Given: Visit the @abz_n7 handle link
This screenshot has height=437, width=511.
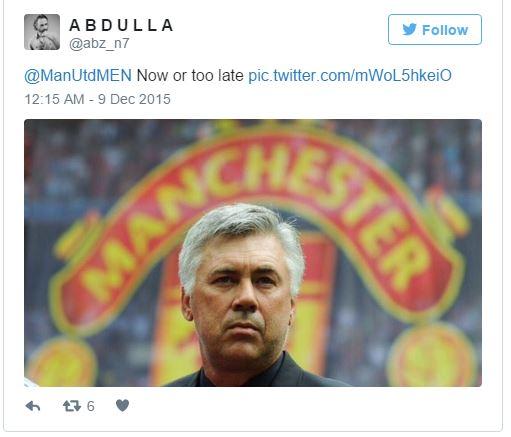Looking at the screenshot, I should pyautogui.click(x=99, y=43).
